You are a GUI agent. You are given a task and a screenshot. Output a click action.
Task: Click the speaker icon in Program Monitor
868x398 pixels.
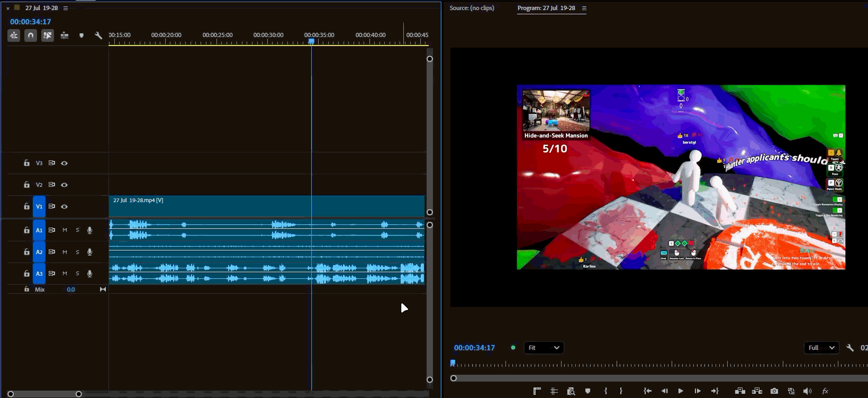tap(807, 391)
